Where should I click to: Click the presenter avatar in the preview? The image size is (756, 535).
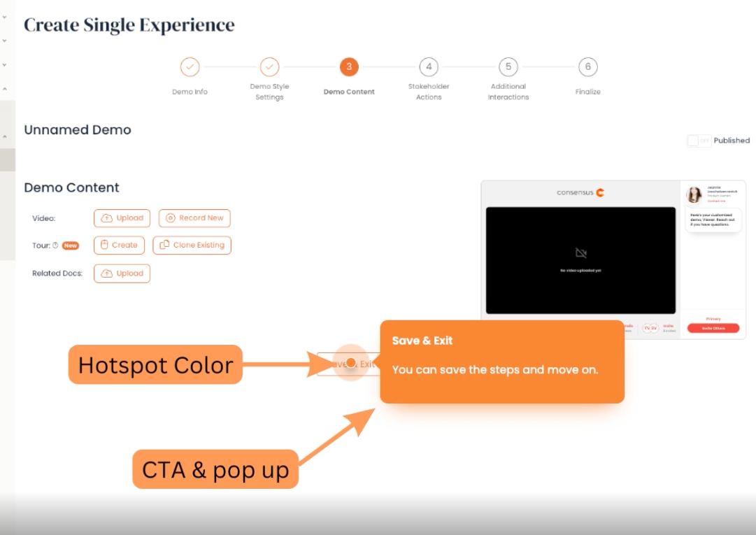click(694, 194)
